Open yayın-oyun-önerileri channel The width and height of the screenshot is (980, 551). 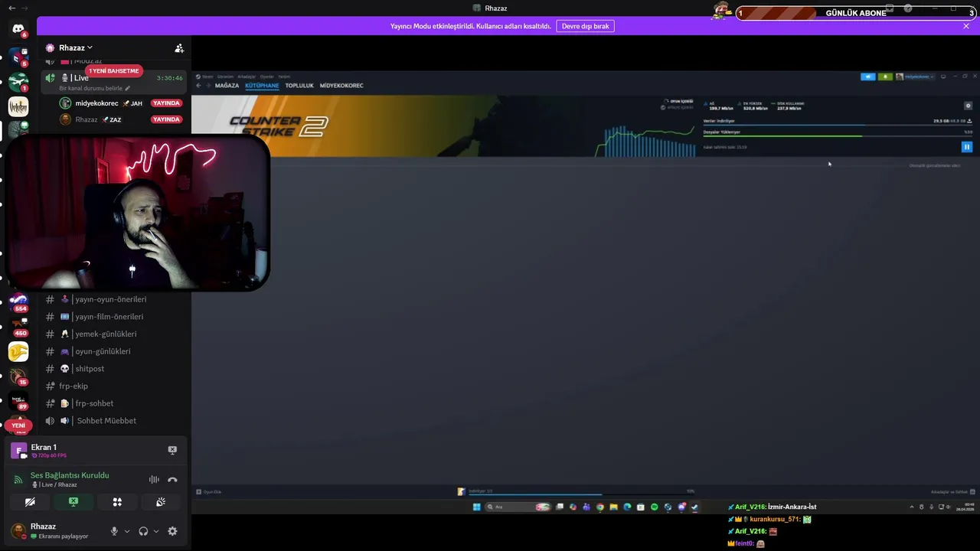(114, 299)
